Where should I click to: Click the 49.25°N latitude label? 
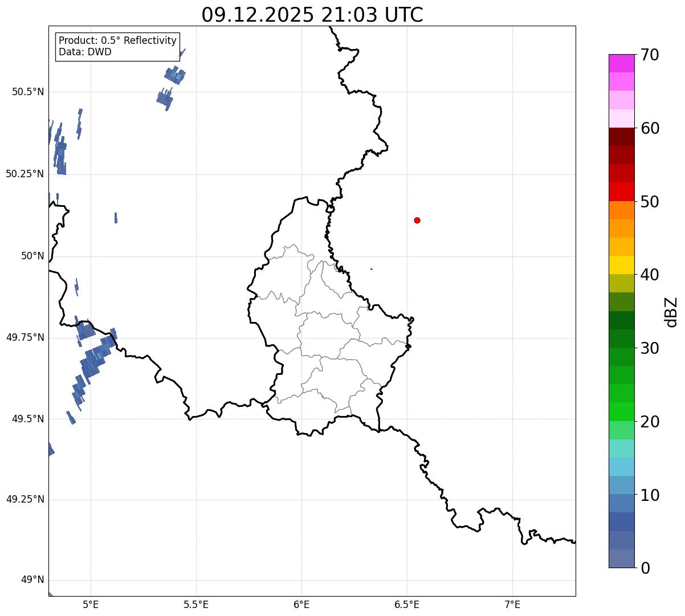point(25,500)
